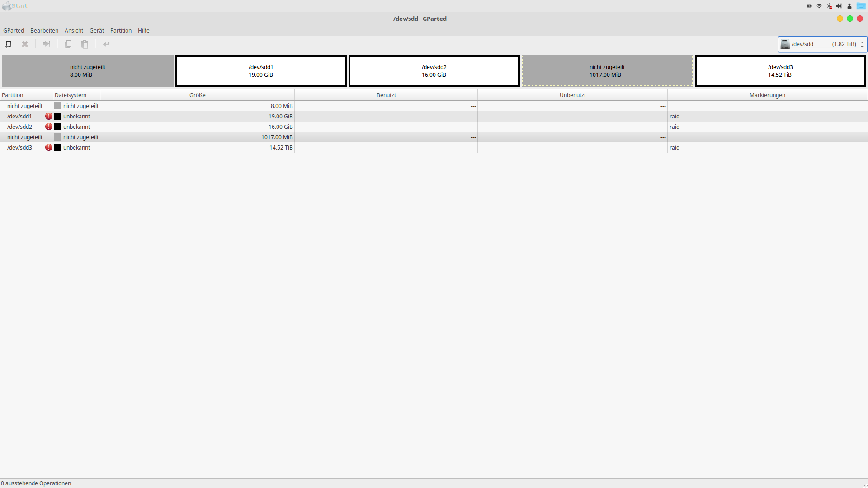The width and height of the screenshot is (868, 488).
Task: Click the Resize/Move arrow toolbar icon
Action: 46,44
